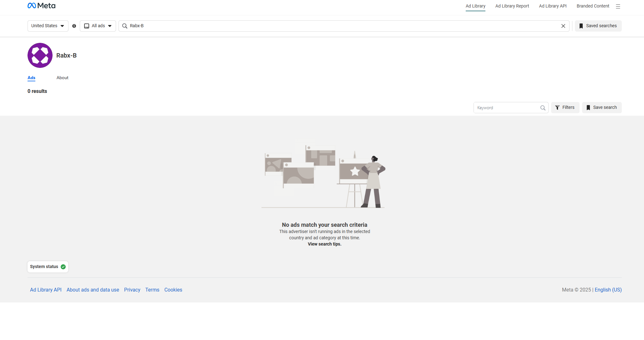Click the Keyword search magnifier icon
The height and width of the screenshot is (340, 644).
(x=543, y=108)
